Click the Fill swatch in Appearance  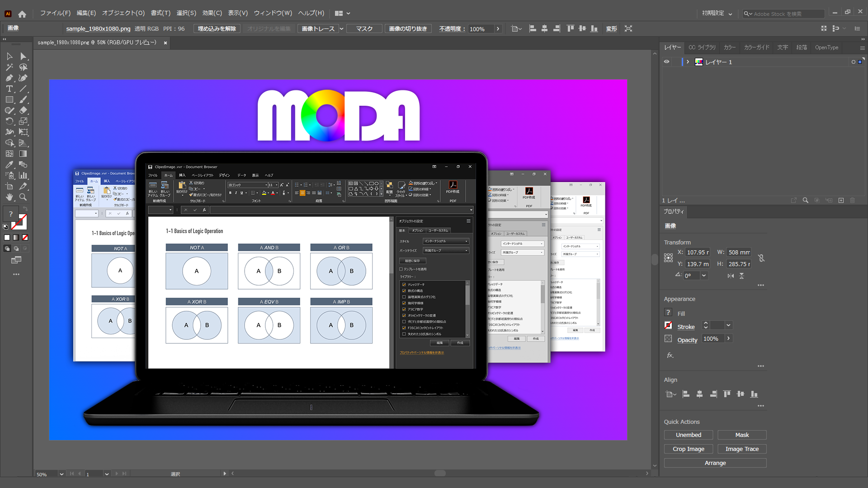(668, 313)
